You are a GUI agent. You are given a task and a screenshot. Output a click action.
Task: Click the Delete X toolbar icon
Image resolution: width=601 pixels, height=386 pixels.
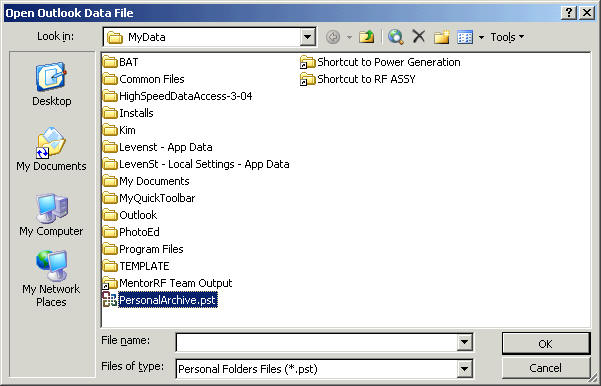click(x=419, y=37)
